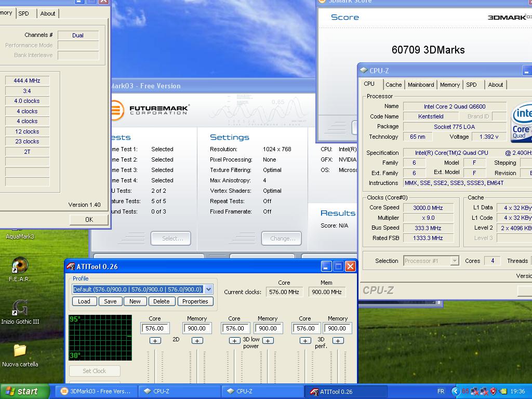The image size is (532, 399).
Task: Click the Intel Core 2 Quad Q6600 name
Action: 454,107
